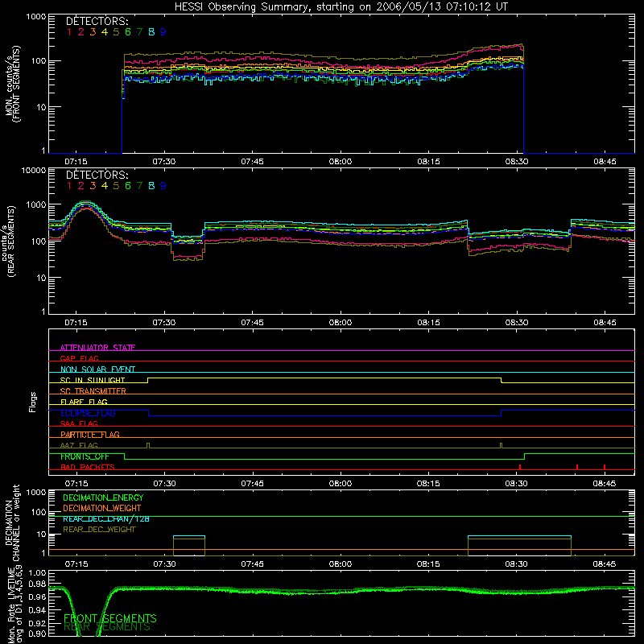
Task: Click yellow detector 4 in the rear segments legend
Action: pyautogui.click(x=105, y=186)
